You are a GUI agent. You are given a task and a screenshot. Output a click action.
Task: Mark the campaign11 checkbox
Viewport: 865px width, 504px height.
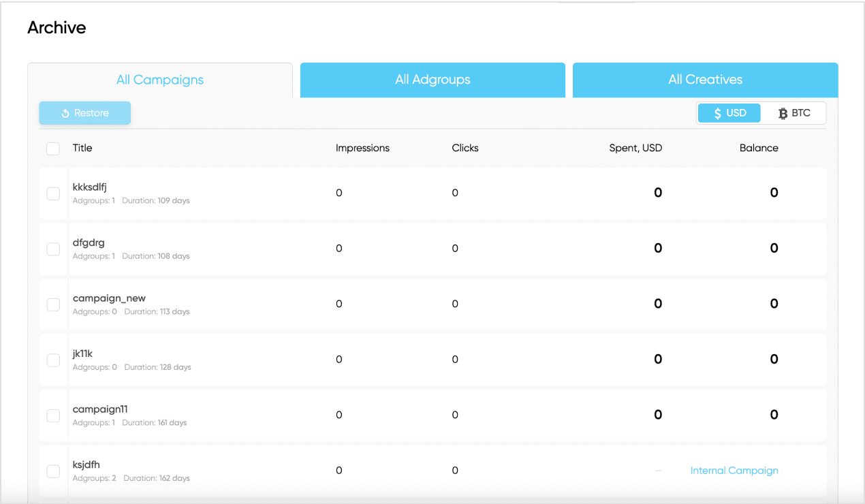click(x=53, y=415)
